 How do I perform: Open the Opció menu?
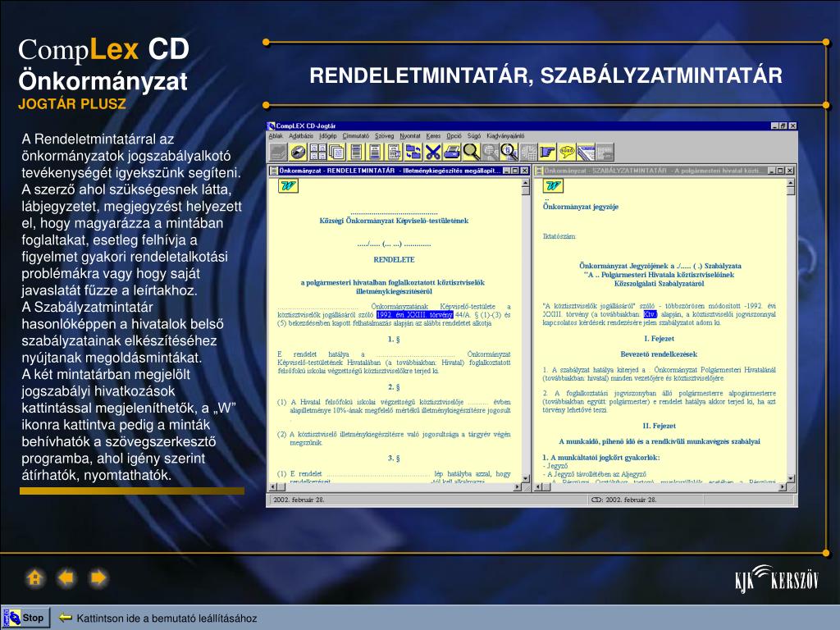(454, 136)
